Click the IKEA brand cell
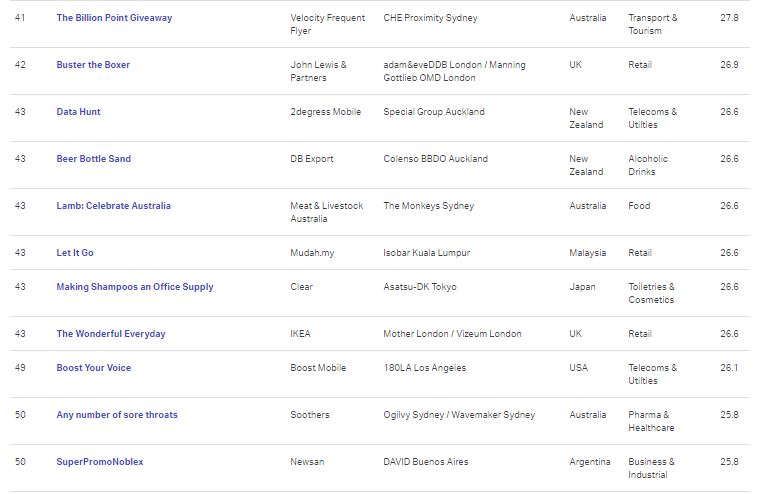Screen dimensions: 759x494 click(x=300, y=334)
